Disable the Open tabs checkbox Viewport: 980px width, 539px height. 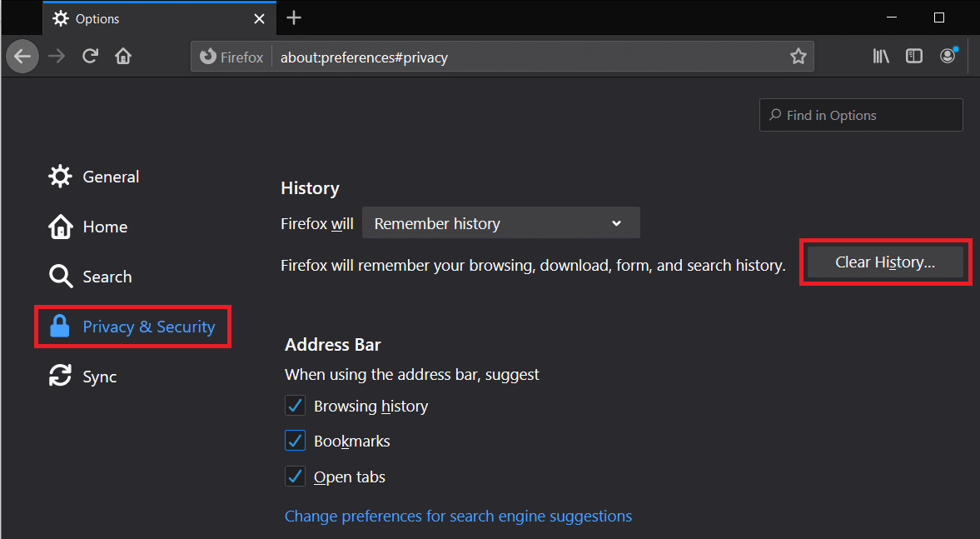[295, 477]
